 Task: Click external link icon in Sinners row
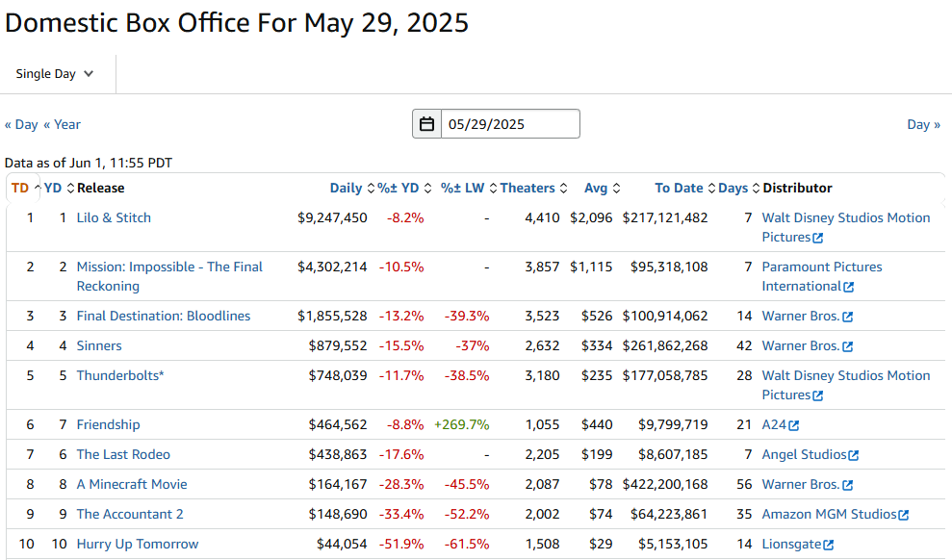[x=848, y=346]
